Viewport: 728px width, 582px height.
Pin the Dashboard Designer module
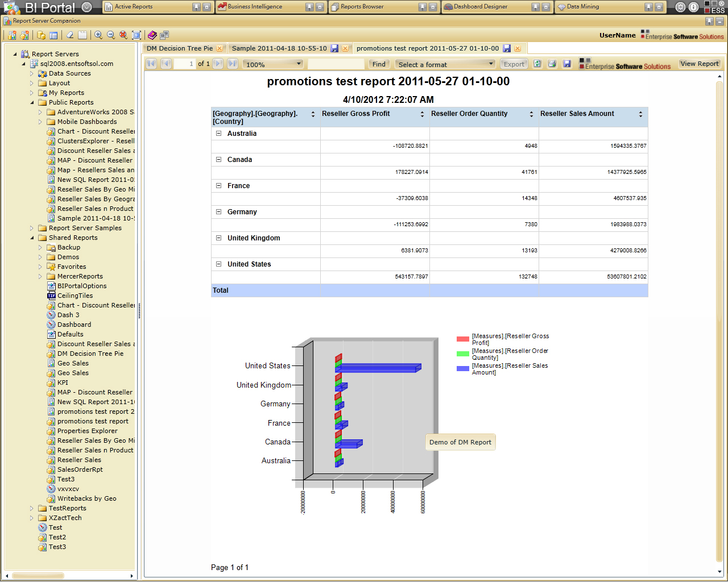536,7
